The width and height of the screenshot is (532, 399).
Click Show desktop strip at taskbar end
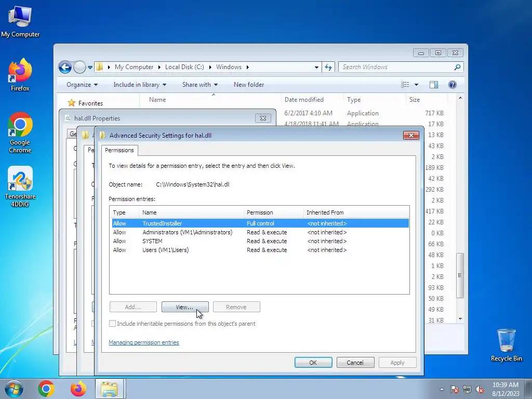[528, 389]
